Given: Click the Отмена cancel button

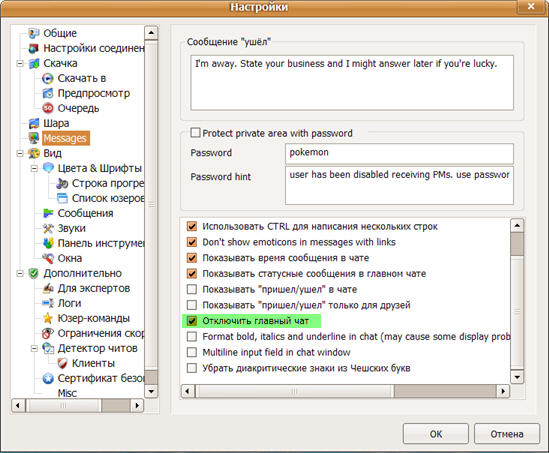Looking at the screenshot, I should 507,434.
